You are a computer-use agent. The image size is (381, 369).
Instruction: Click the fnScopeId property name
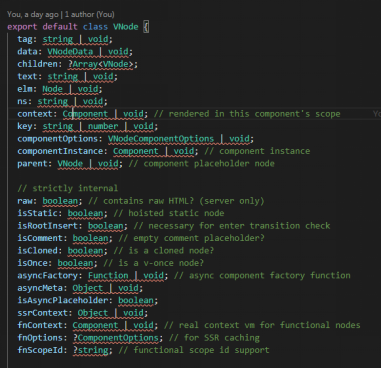(40, 350)
